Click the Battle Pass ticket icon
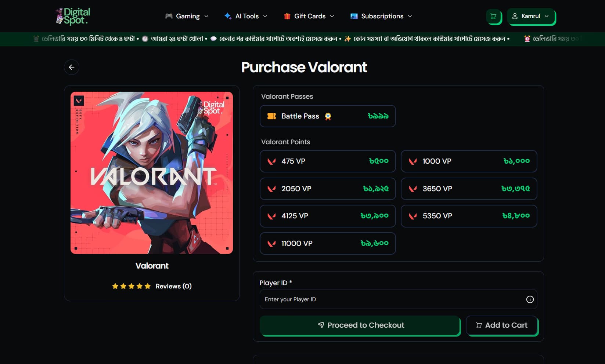 coord(272,116)
